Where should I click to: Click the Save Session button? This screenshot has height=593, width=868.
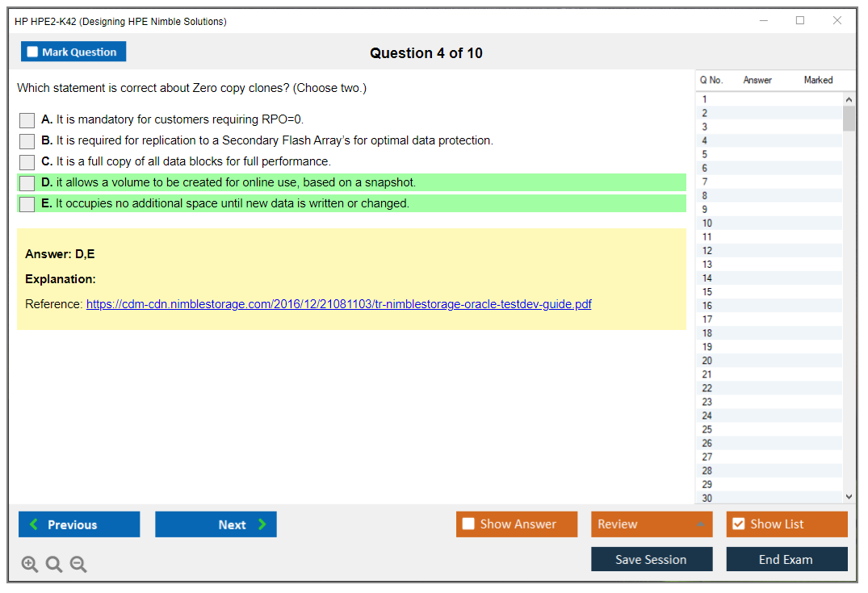coord(652,559)
